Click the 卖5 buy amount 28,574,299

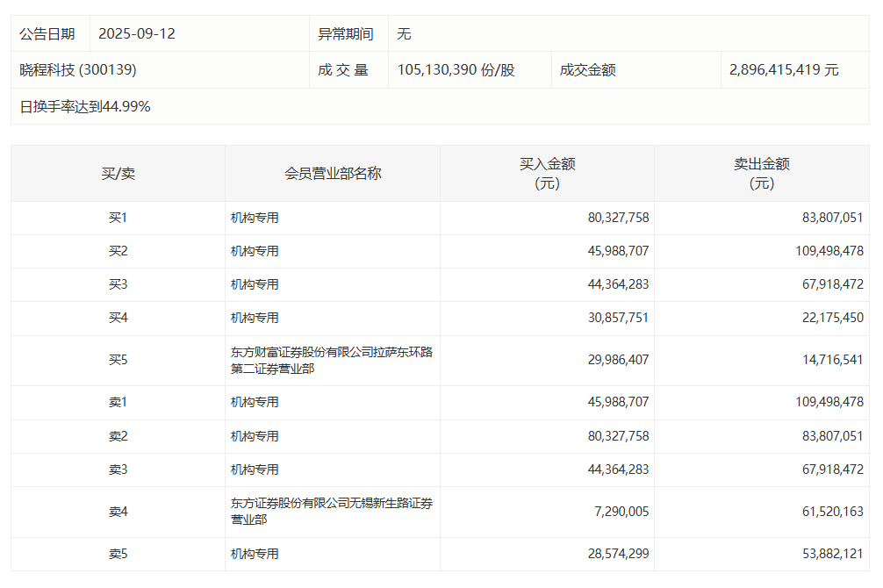coord(616,556)
